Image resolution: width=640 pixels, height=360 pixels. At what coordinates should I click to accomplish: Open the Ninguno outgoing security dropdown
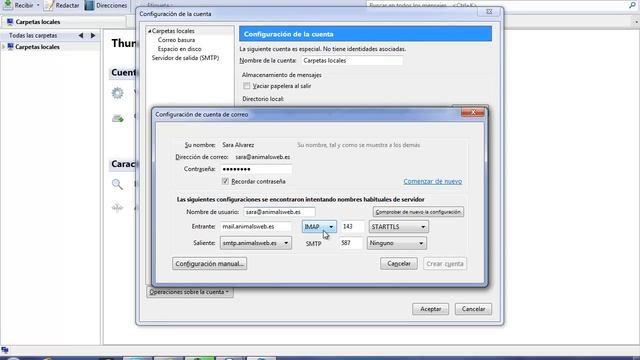click(x=397, y=243)
